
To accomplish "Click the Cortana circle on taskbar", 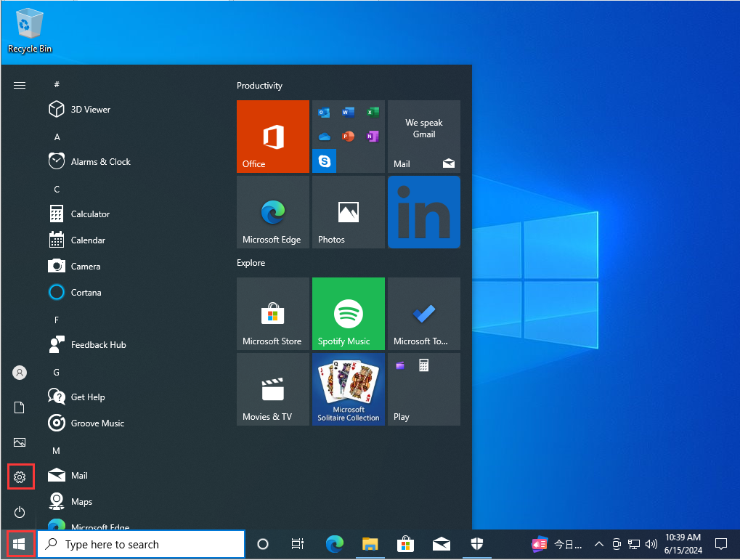I will click(263, 545).
